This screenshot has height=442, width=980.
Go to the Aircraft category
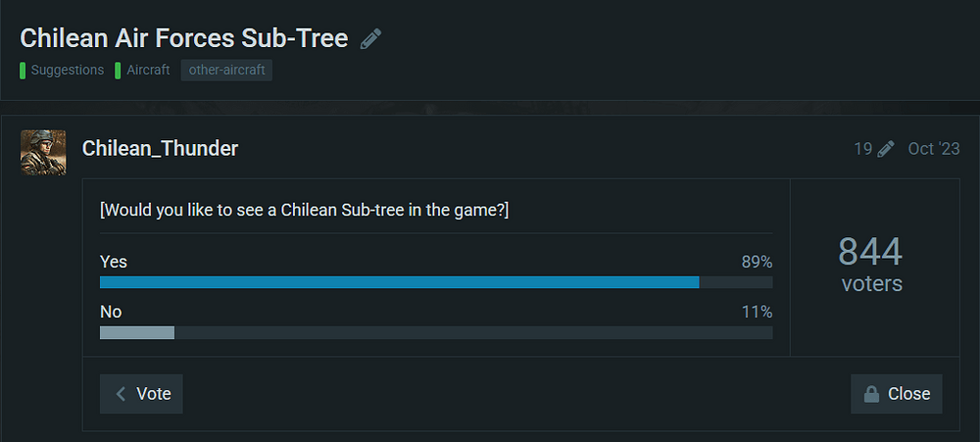(x=147, y=71)
